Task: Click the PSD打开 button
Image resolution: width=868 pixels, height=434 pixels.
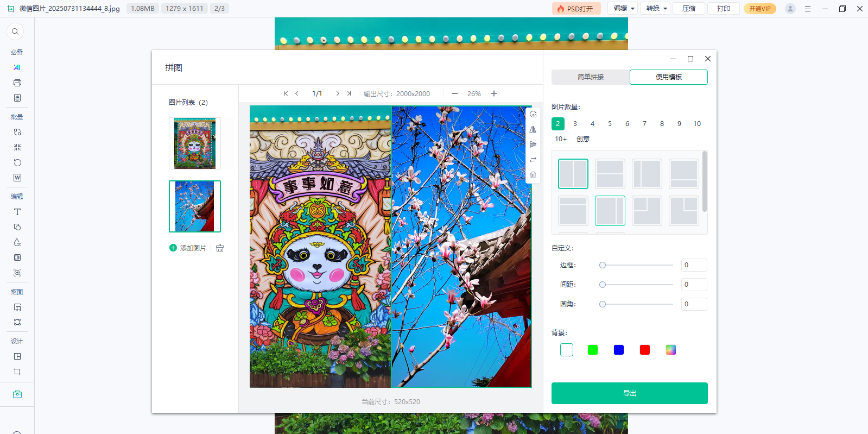Action: tap(576, 9)
